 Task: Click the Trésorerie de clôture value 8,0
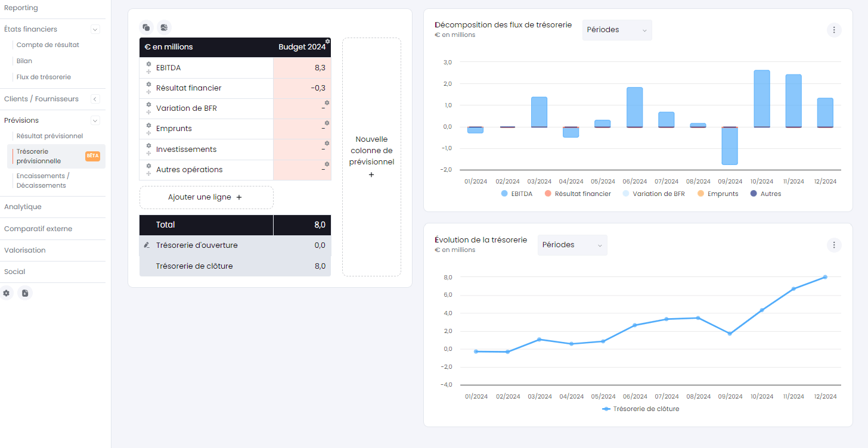pyautogui.click(x=320, y=266)
